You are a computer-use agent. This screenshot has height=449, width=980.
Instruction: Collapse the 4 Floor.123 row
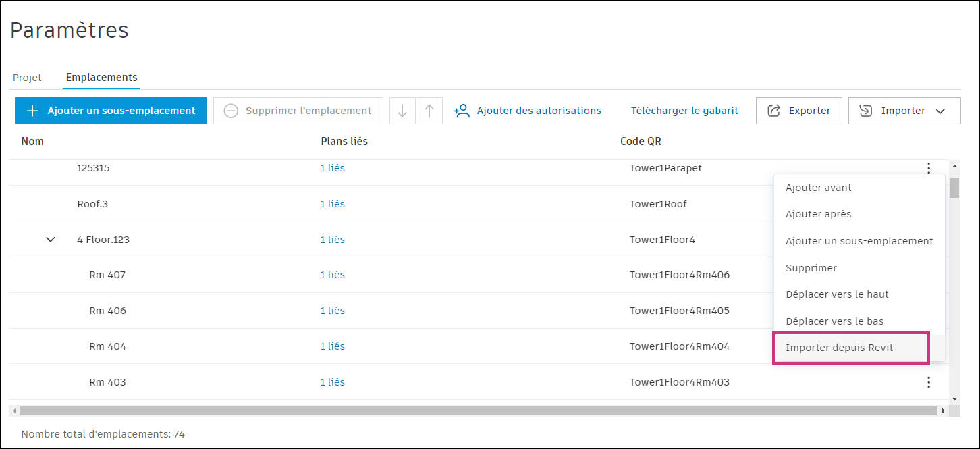[51, 239]
